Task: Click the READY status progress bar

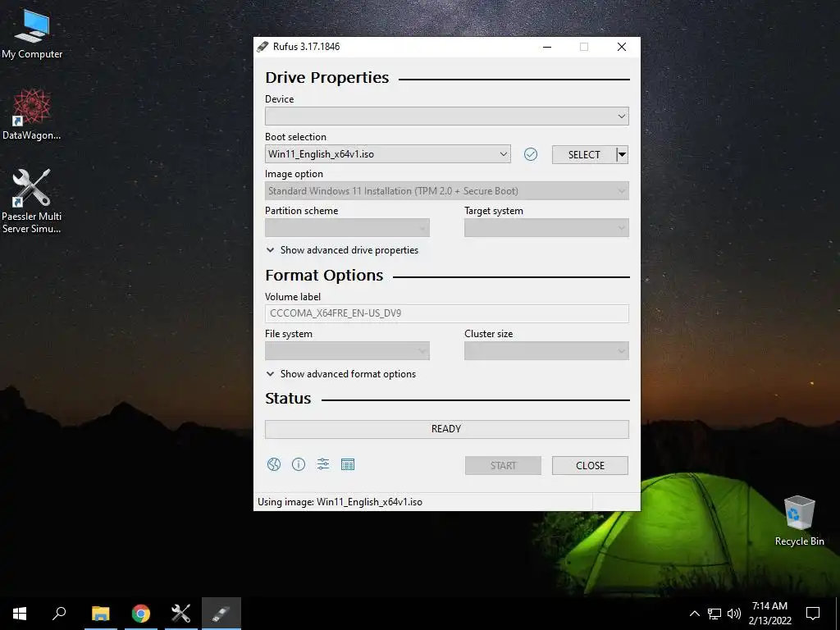Action: click(447, 429)
